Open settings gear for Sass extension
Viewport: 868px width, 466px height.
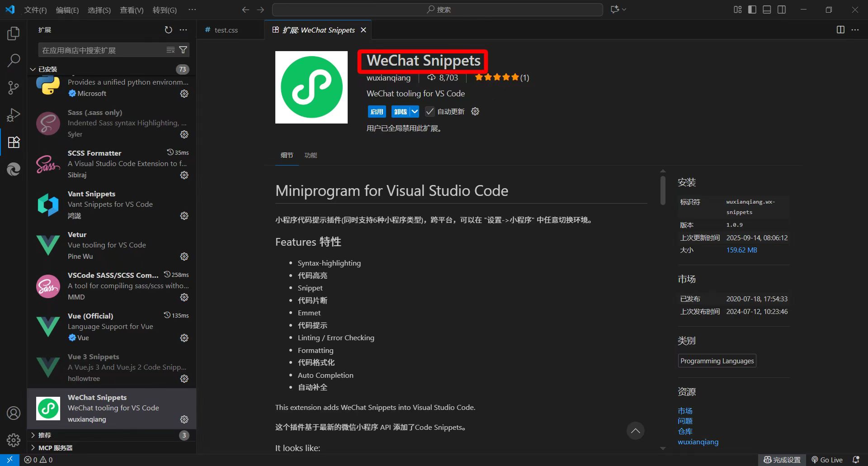pos(184,134)
